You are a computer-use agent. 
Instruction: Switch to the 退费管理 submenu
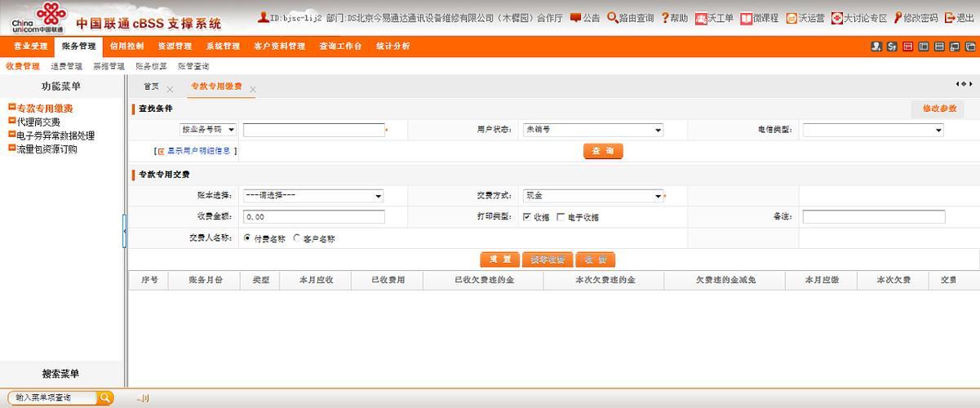click(66, 66)
